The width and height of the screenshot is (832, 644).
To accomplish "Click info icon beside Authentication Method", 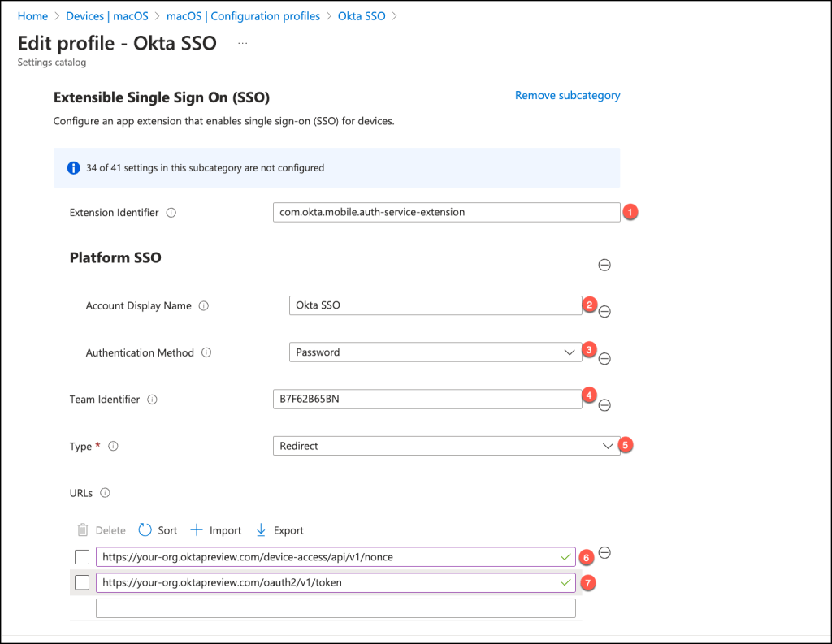I will pos(206,352).
